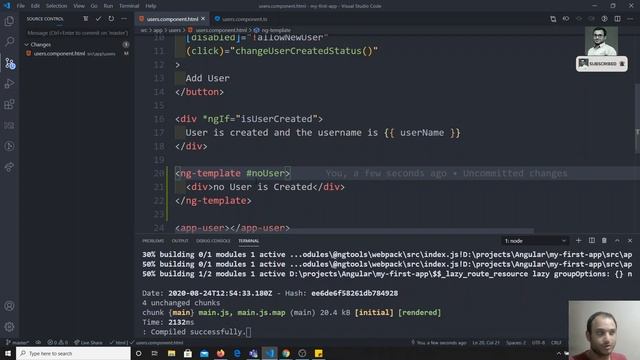
Task: Click the Open Changes icon in editor toolbar
Action: click(x=553, y=19)
